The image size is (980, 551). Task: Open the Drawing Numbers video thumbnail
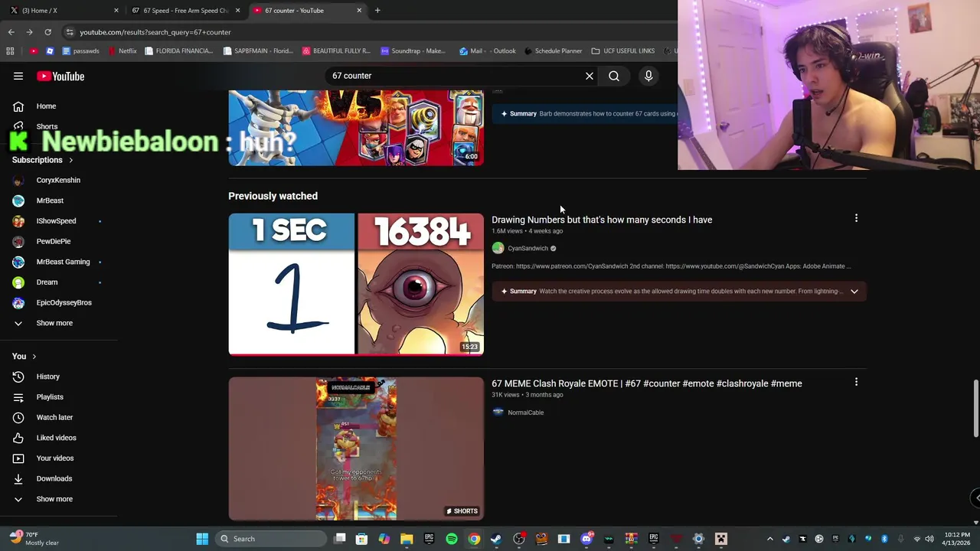click(356, 284)
